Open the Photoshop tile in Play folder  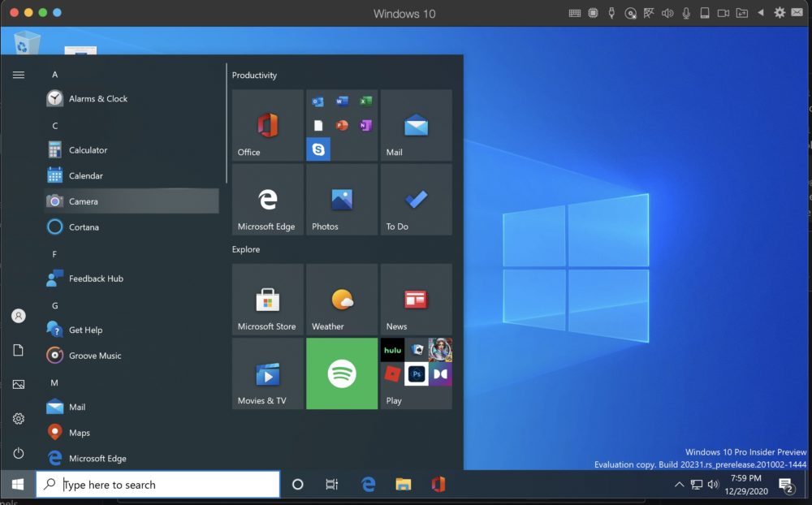[417, 374]
